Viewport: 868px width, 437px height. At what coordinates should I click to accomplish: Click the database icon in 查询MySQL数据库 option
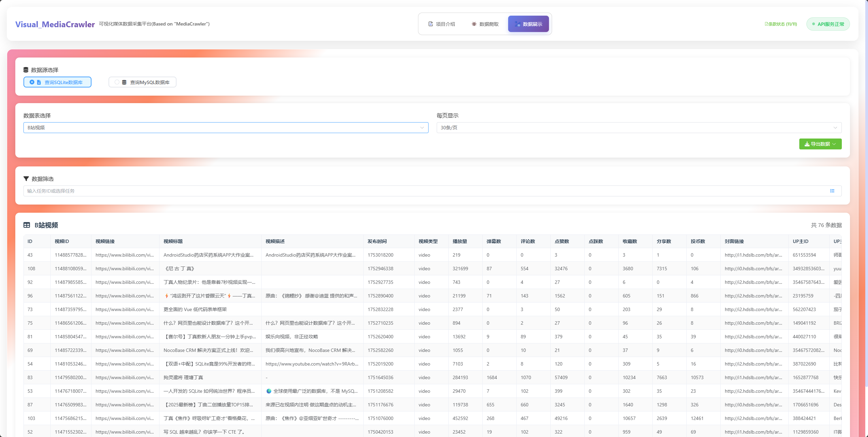pyautogui.click(x=124, y=82)
